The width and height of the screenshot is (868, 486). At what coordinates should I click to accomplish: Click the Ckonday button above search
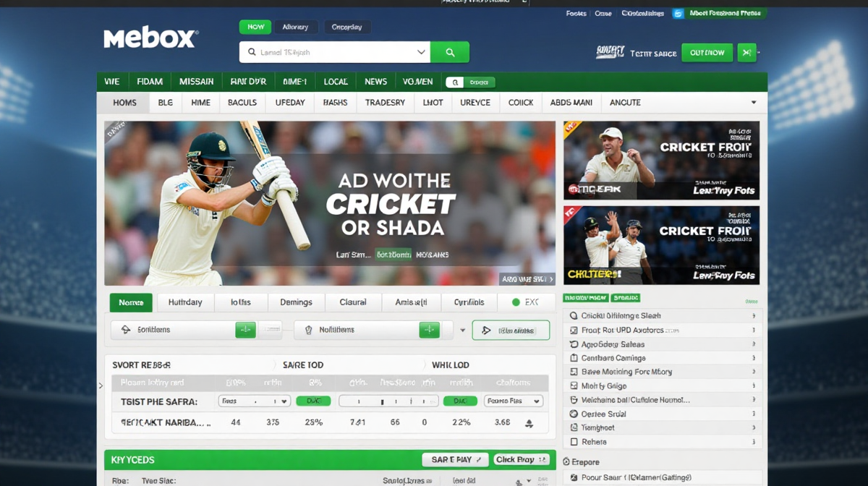tap(346, 27)
